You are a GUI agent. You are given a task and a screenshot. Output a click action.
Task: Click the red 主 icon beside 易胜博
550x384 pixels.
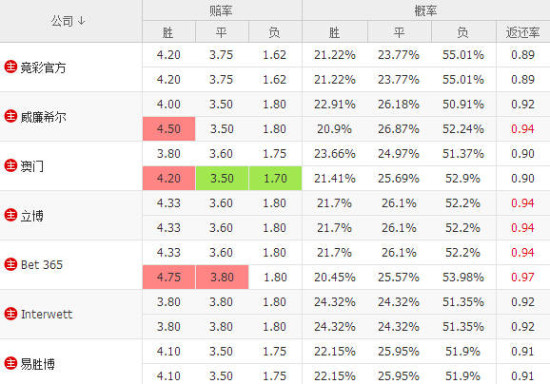point(11,363)
